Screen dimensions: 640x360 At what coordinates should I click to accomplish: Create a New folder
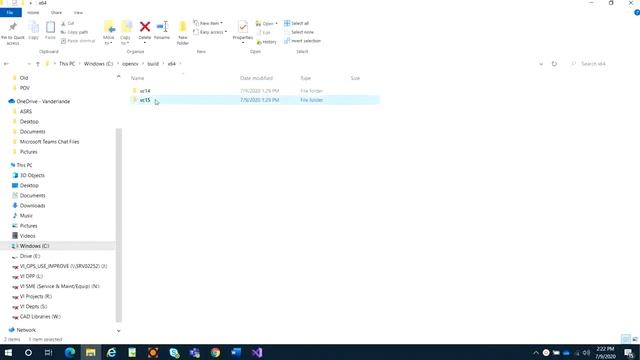point(182,33)
